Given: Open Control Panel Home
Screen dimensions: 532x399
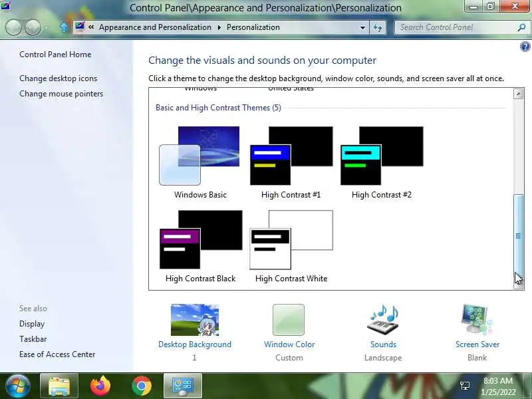Looking at the screenshot, I should point(55,55).
